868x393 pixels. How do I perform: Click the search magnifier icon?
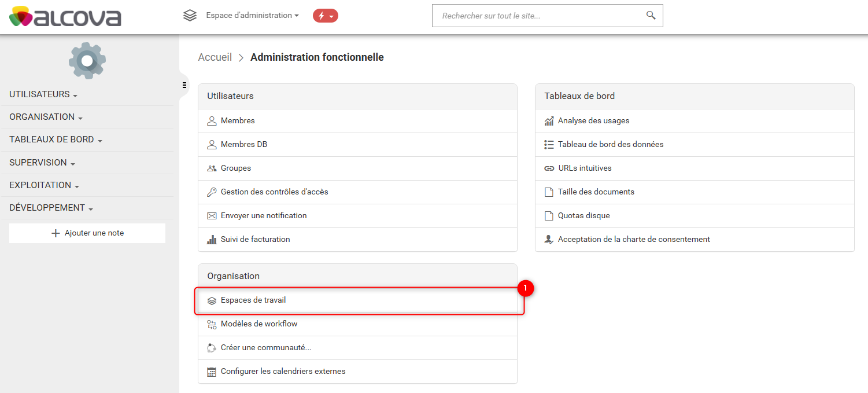[x=651, y=16]
